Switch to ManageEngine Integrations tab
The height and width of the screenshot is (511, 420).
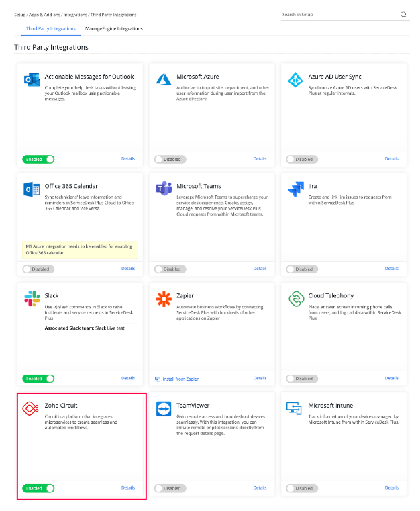pyautogui.click(x=113, y=28)
